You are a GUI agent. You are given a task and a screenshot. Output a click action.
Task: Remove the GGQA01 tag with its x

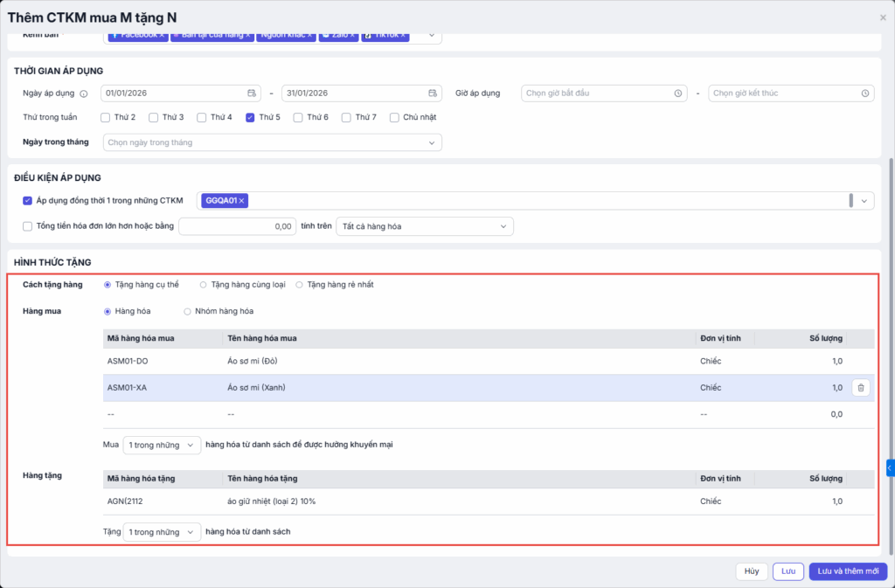pyautogui.click(x=242, y=201)
